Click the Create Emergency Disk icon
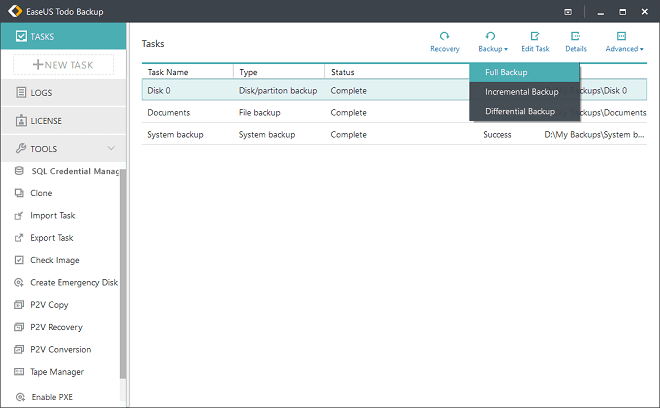The height and width of the screenshot is (408, 660). (x=19, y=282)
